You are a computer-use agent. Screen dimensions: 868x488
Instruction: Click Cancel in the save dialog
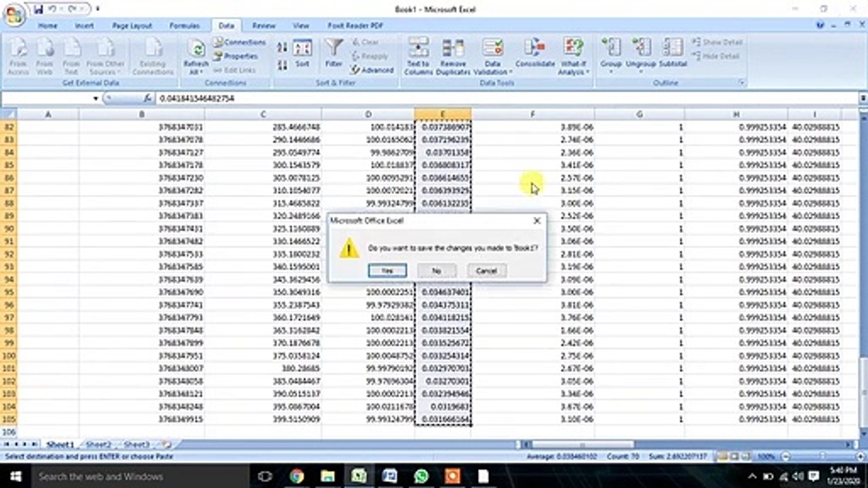click(486, 270)
